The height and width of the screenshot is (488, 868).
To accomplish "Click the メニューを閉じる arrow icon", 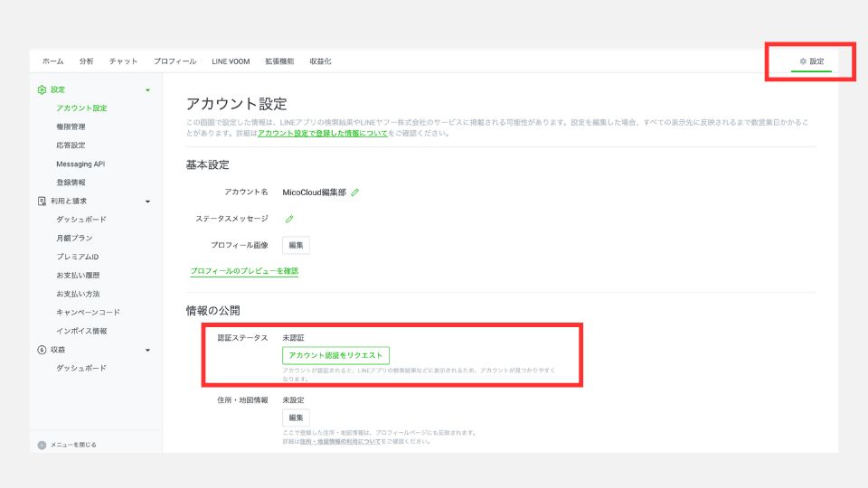I will coord(42,445).
